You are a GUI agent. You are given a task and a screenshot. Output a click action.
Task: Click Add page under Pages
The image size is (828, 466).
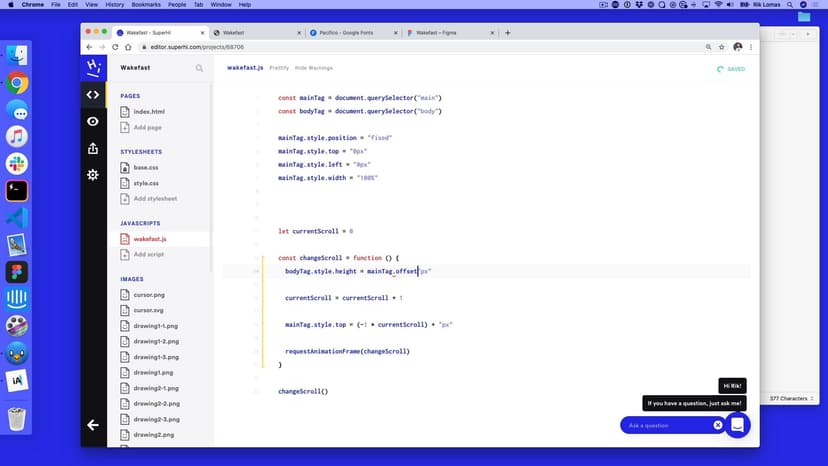click(x=146, y=127)
